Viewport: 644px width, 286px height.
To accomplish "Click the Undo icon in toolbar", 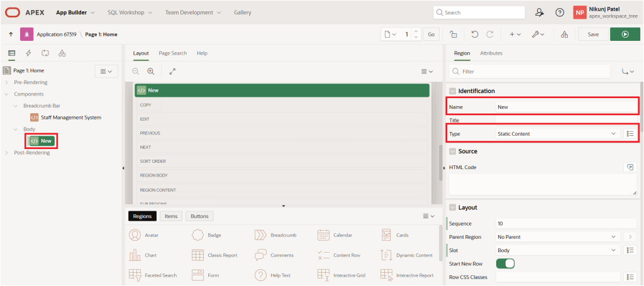I will click(475, 34).
